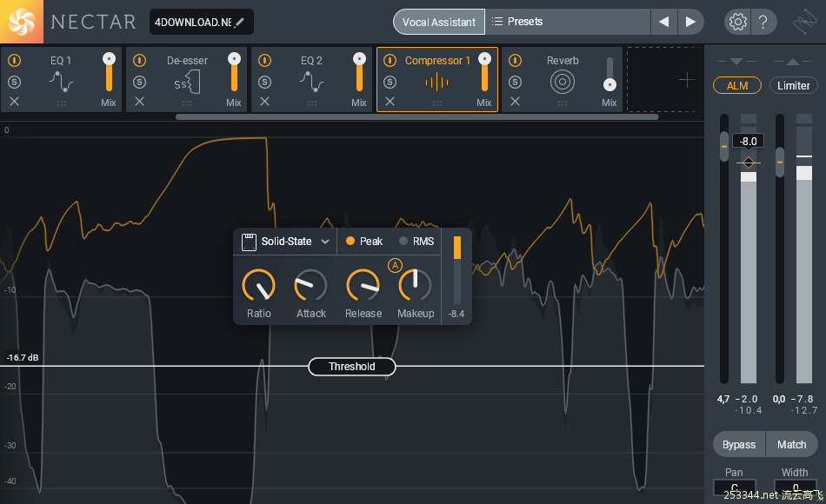Screen dimensions: 826x504
Task: Select the EQ 2 module label
Action: (x=311, y=61)
